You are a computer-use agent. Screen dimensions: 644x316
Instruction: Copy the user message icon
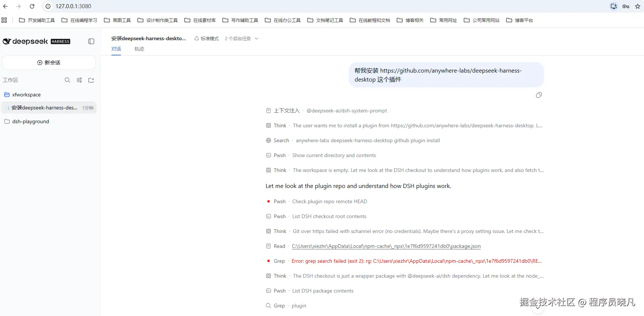click(x=539, y=95)
